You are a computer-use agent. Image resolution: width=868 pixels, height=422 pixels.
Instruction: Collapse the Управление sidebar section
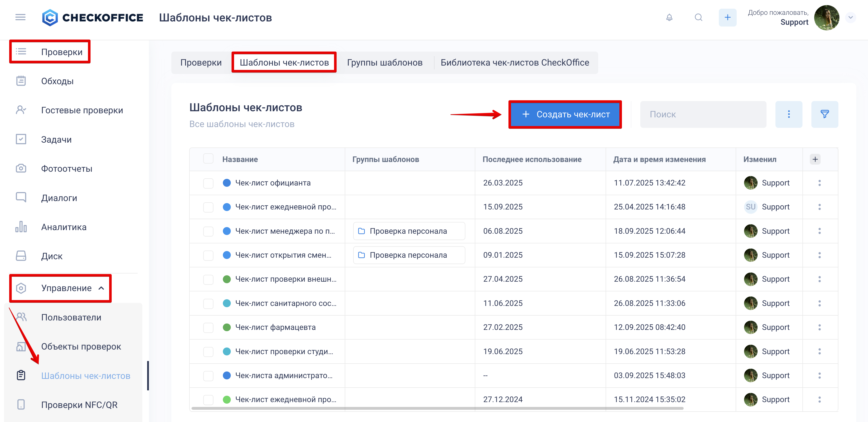(x=101, y=288)
